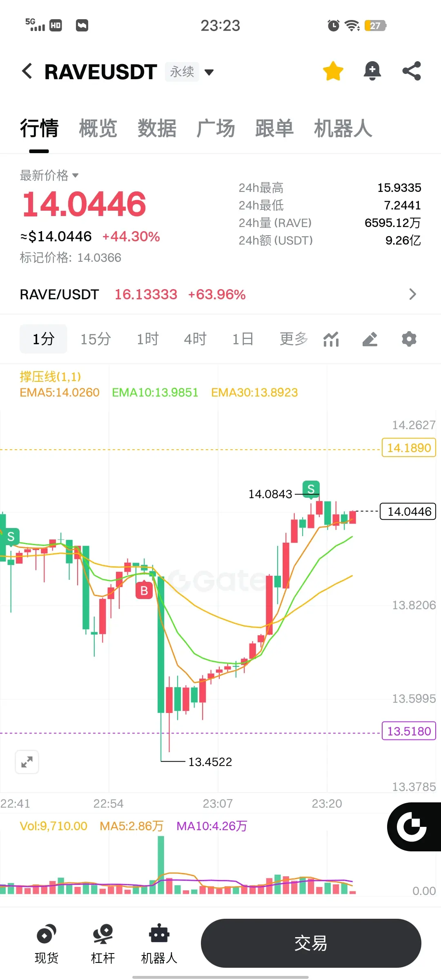Tap the B buy marker on chart
Screen dimensions: 441x980
point(144,590)
